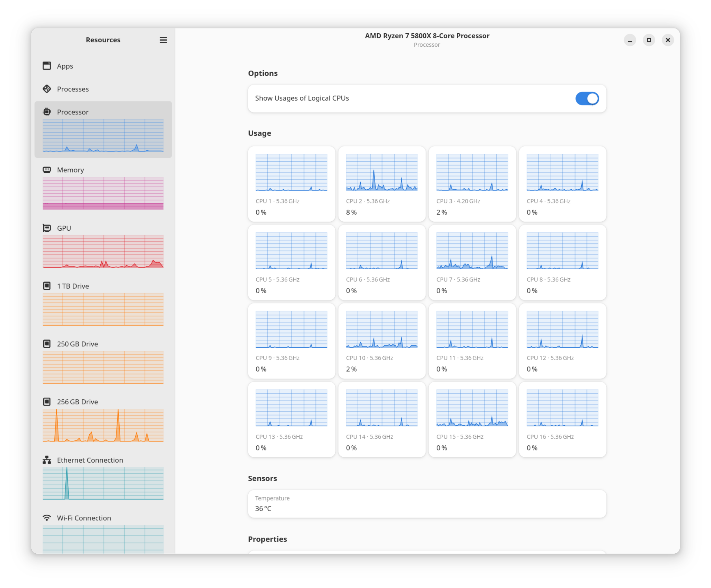This screenshot has width=711, height=588.
Task: Click the Memory module icon
Action: (x=47, y=170)
